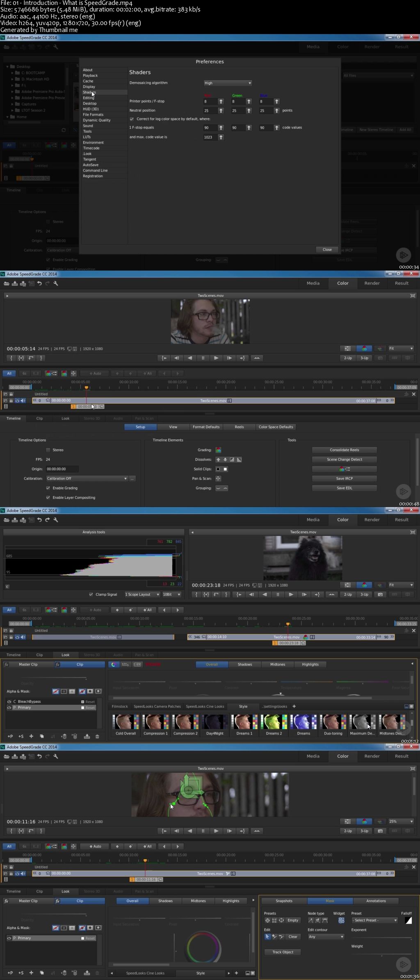
Task: Open SpeedLooks Camera Patches tab
Action: 157,707
